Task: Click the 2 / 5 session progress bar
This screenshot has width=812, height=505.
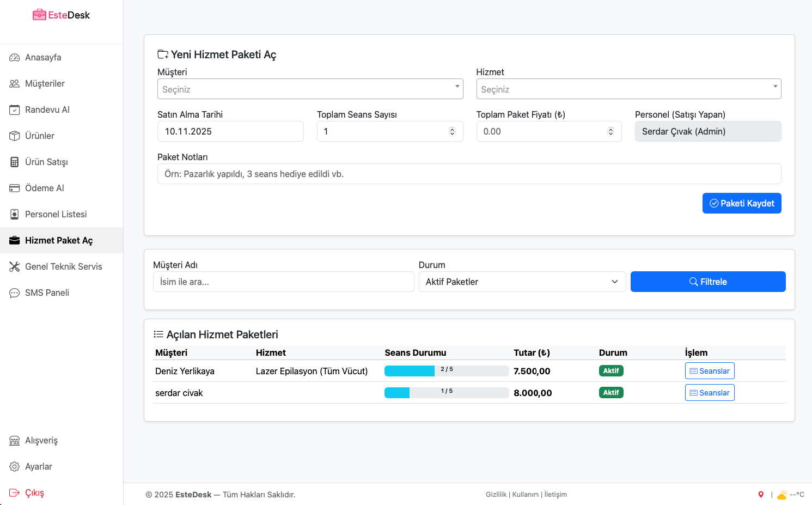Action: pos(446,371)
